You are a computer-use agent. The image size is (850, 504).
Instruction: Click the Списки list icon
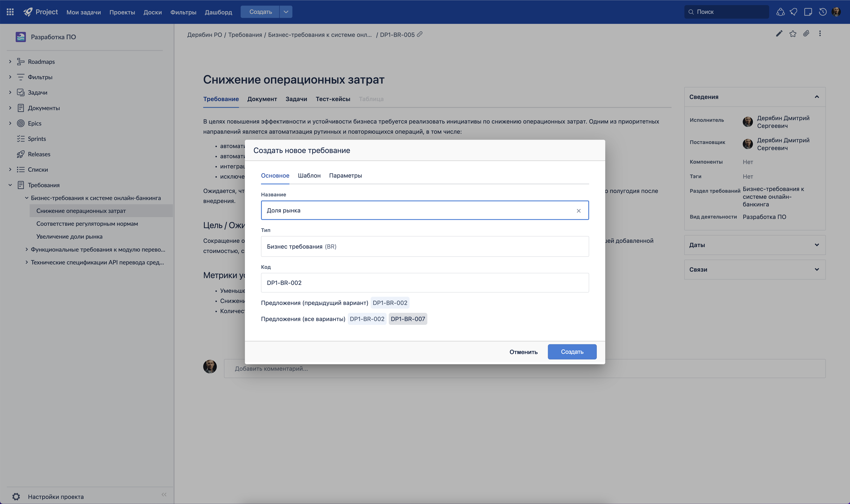21,169
